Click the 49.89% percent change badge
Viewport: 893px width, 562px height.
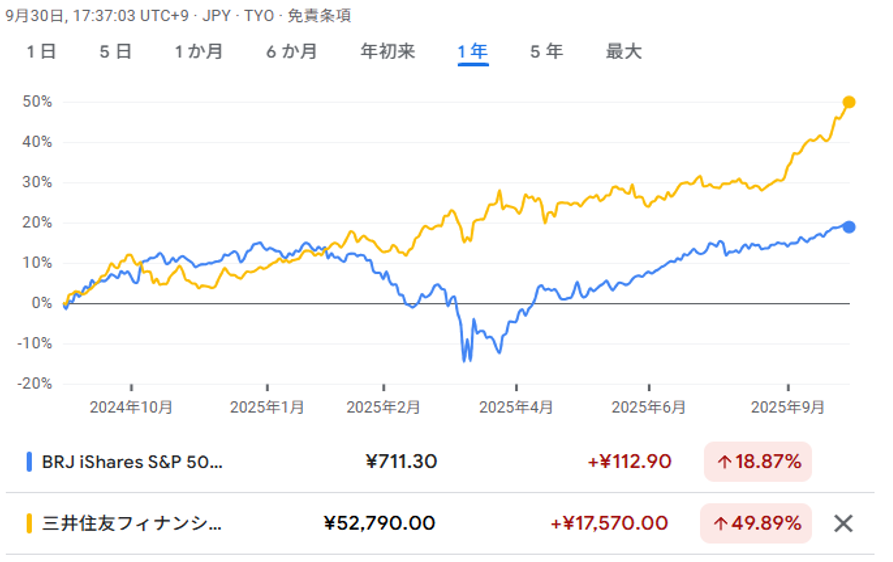[x=757, y=523]
